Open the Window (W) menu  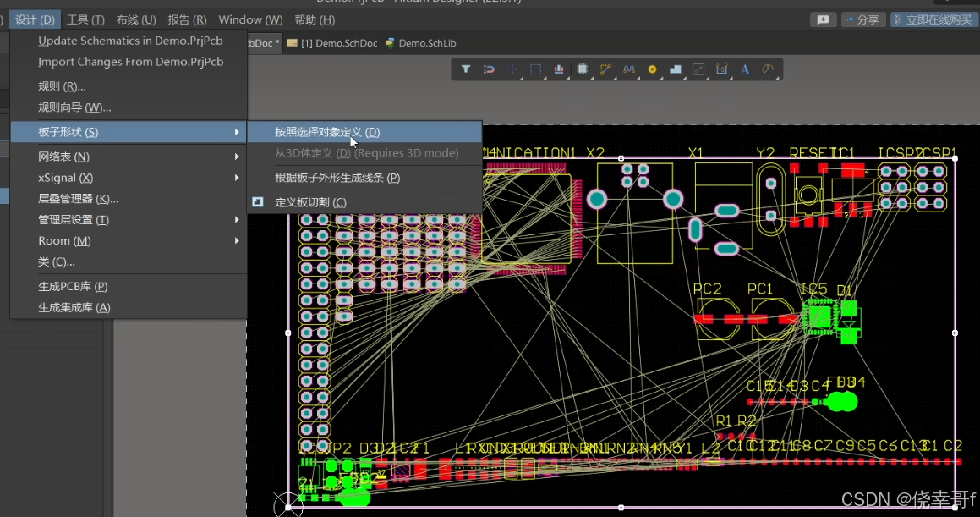[x=250, y=20]
